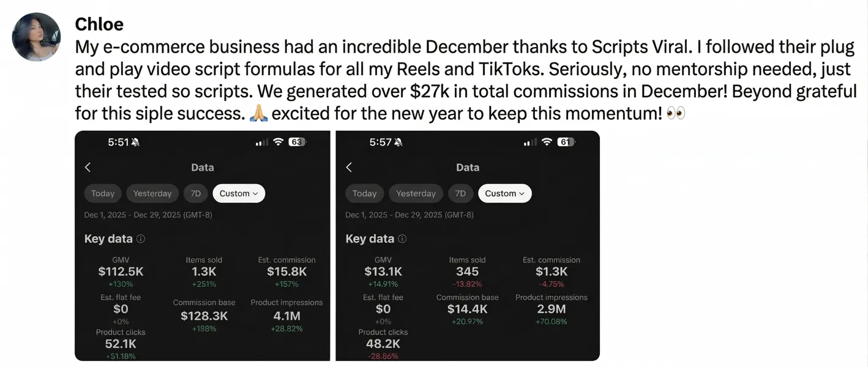Screen dimensions: 868x367
Task: Click the $112.5K GMV value
Action: click(x=121, y=272)
